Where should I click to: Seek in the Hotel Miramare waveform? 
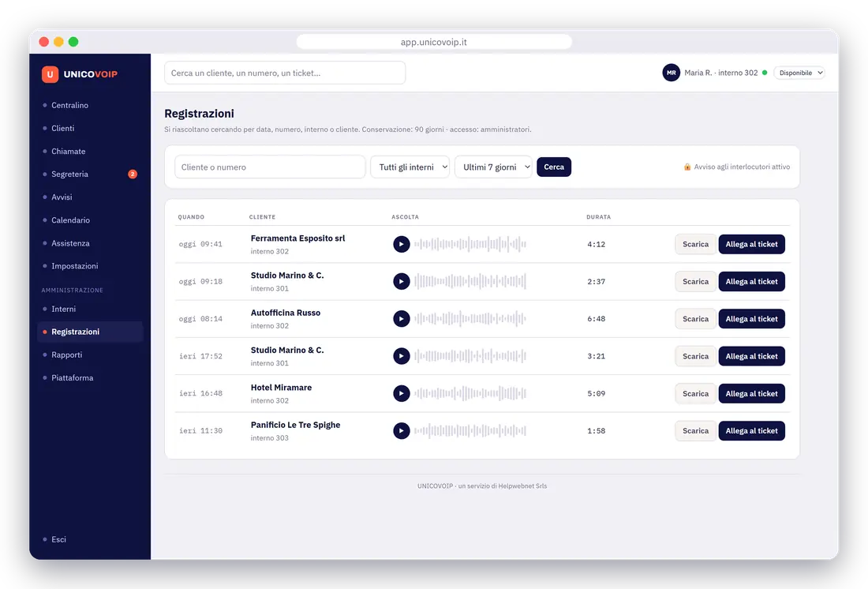(470, 393)
